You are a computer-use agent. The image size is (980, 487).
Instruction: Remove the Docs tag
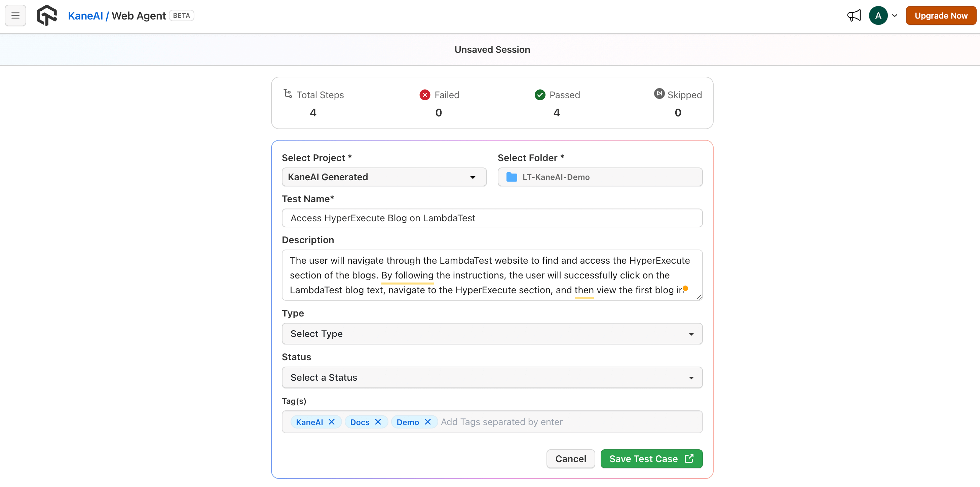378,421
